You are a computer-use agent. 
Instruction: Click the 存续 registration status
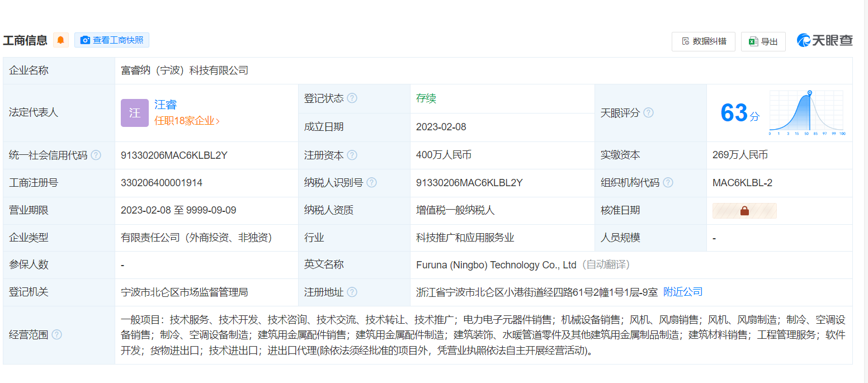click(426, 98)
